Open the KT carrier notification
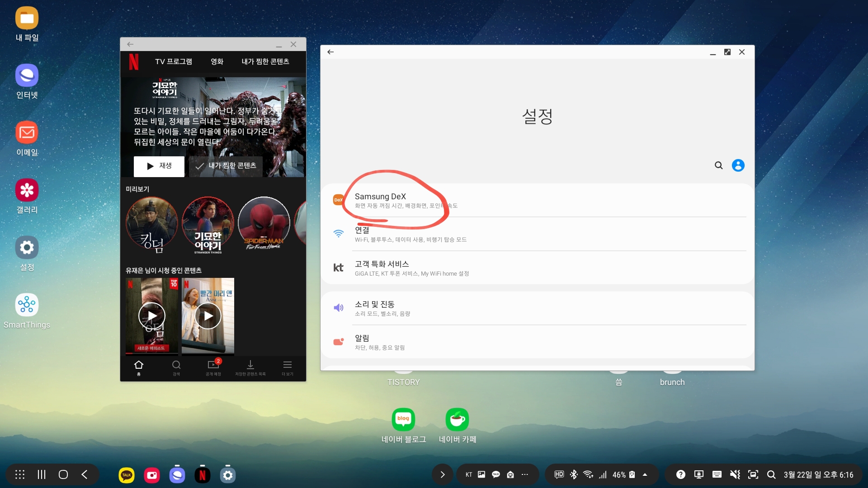The height and width of the screenshot is (488, 868). coord(469,474)
